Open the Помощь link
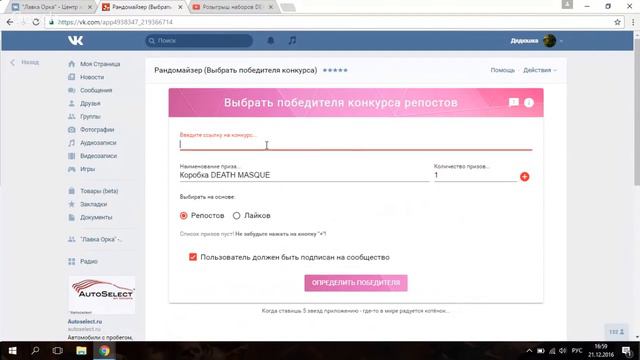The image size is (640, 360). (502, 70)
